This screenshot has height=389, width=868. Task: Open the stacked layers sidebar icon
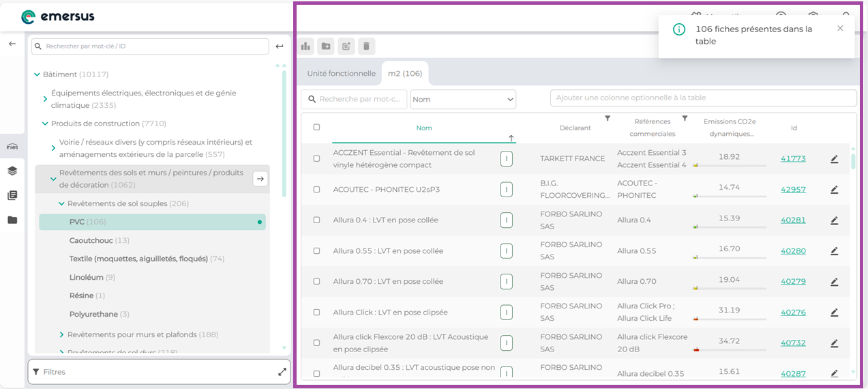coord(12,171)
